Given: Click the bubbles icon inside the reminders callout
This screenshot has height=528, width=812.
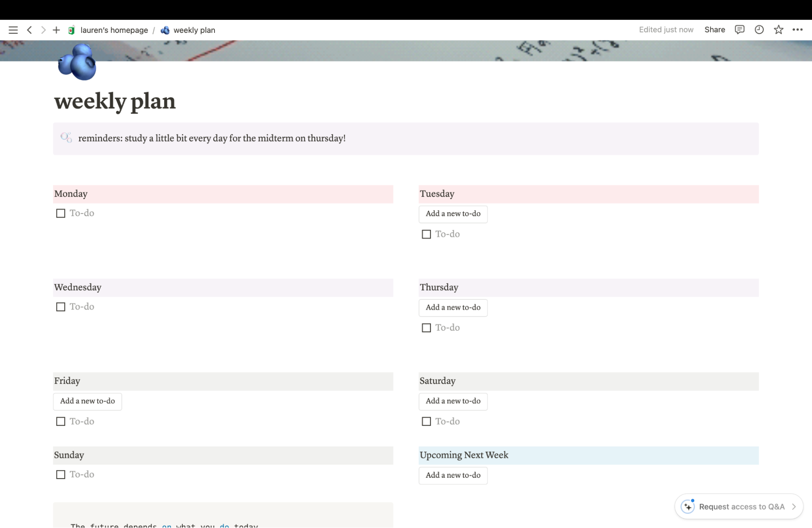Looking at the screenshot, I should [66, 138].
